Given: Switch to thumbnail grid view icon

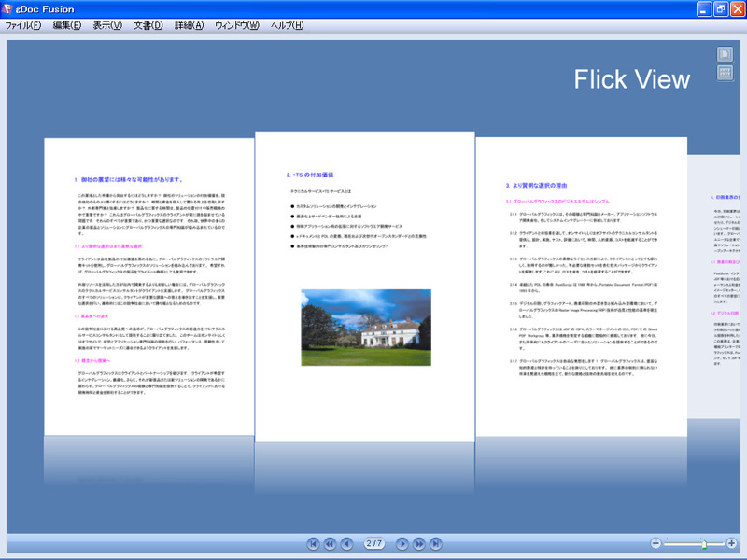Looking at the screenshot, I should coord(726,73).
